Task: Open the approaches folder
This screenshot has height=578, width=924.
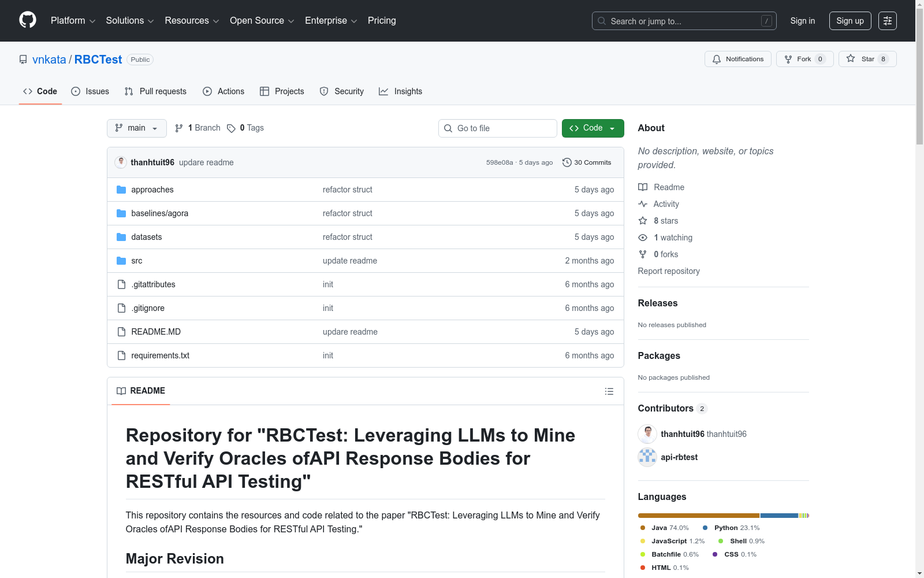Action: (x=152, y=190)
